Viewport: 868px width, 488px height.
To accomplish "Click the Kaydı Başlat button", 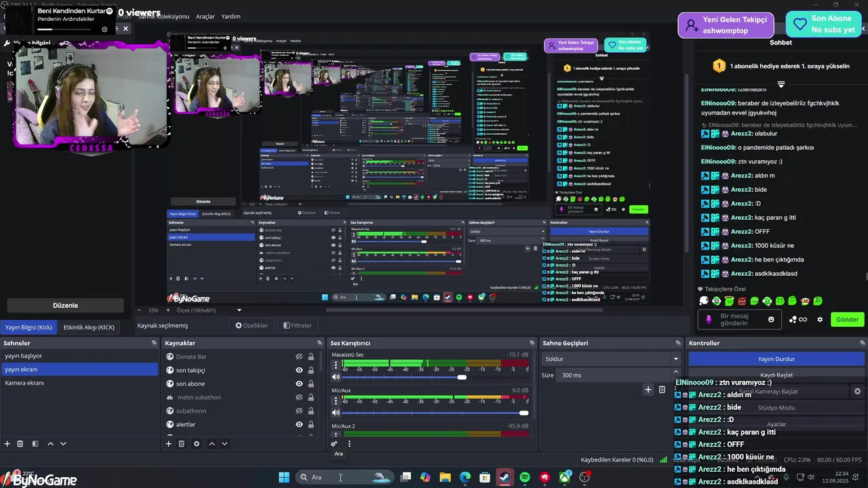I will click(x=776, y=375).
